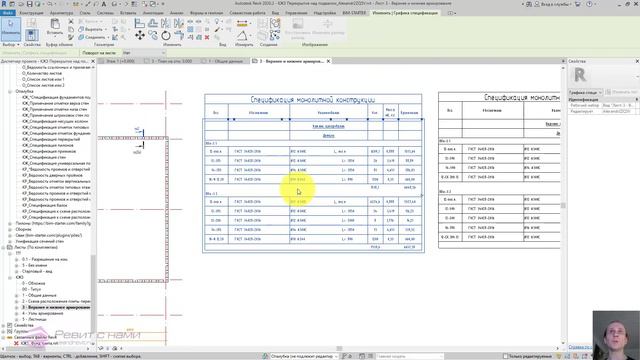This screenshot has height=360, width=640.
Task: Switch to the Конструкция ribbon tab
Action: 31,13
